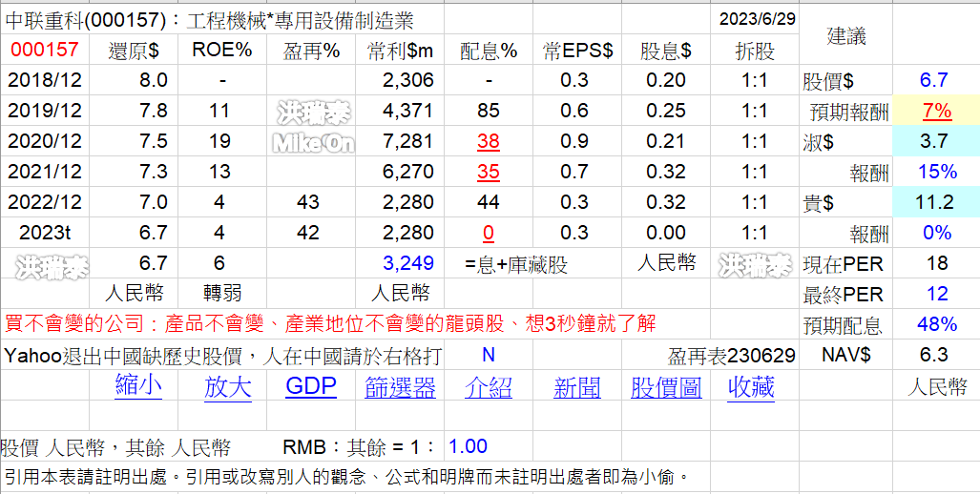The height and width of the screenshot is (494, 980).
Task: Select the 2018/12 row label
Action: pos(45,80)
